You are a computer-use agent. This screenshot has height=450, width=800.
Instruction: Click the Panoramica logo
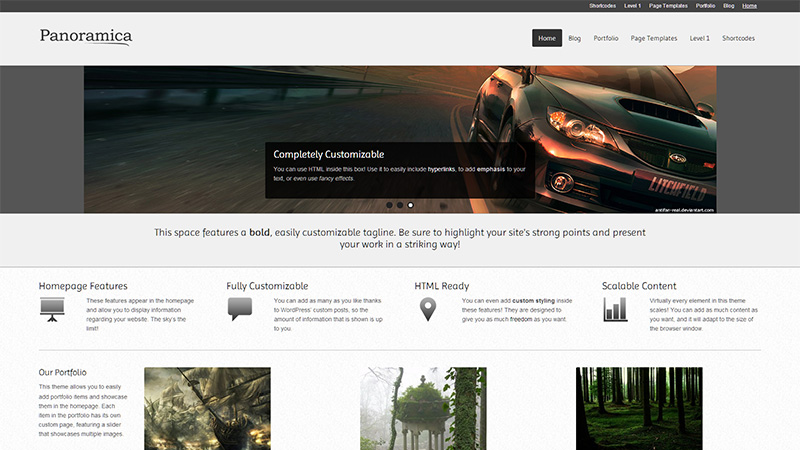click(86, 38)
